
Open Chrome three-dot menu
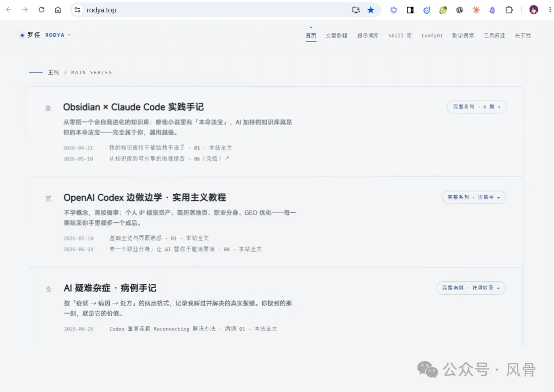point(550,10)
